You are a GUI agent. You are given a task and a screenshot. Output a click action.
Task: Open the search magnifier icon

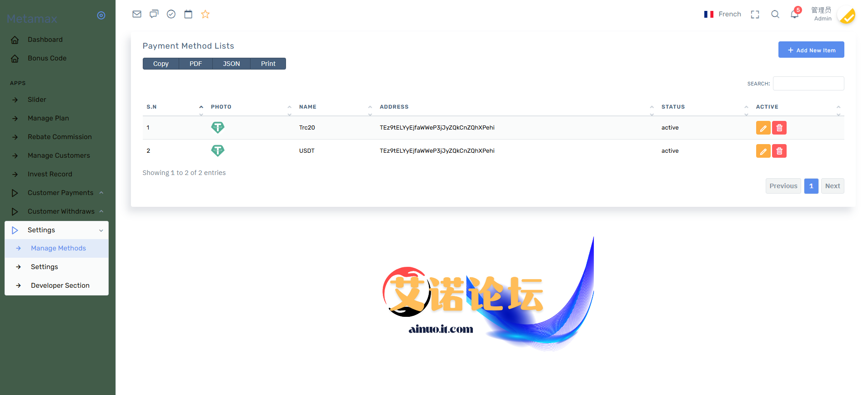click(775, 15)
